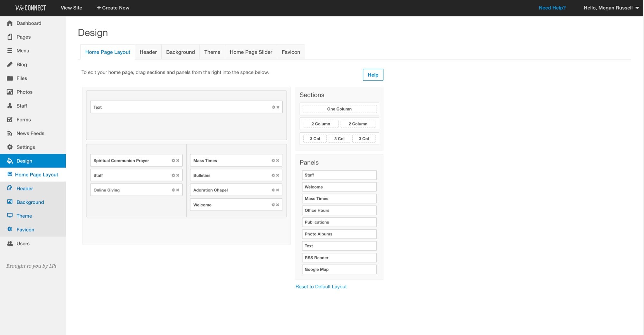Open gear settings for Spiritual Communion Prayer
Viewport: 644px width, 335px height.
tap(173, 161)
